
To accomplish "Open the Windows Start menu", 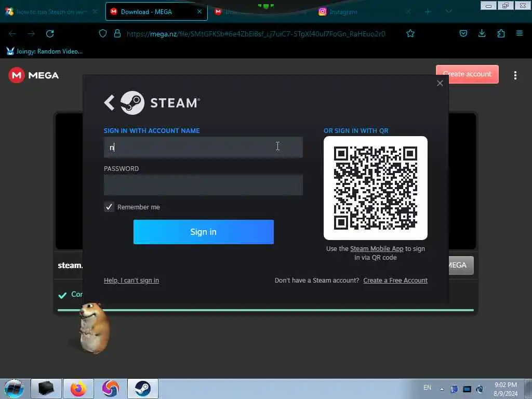I will click(x=14, y=389).
